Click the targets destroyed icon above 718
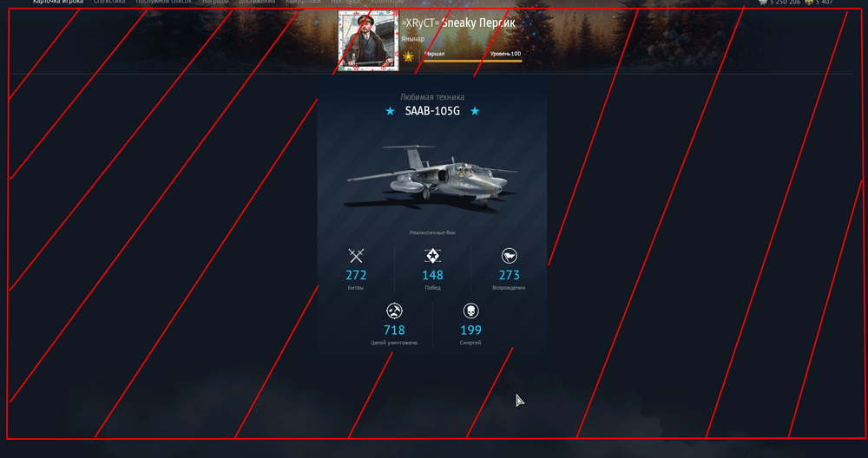Screen dimensions: 868x458 click(394, 311)
